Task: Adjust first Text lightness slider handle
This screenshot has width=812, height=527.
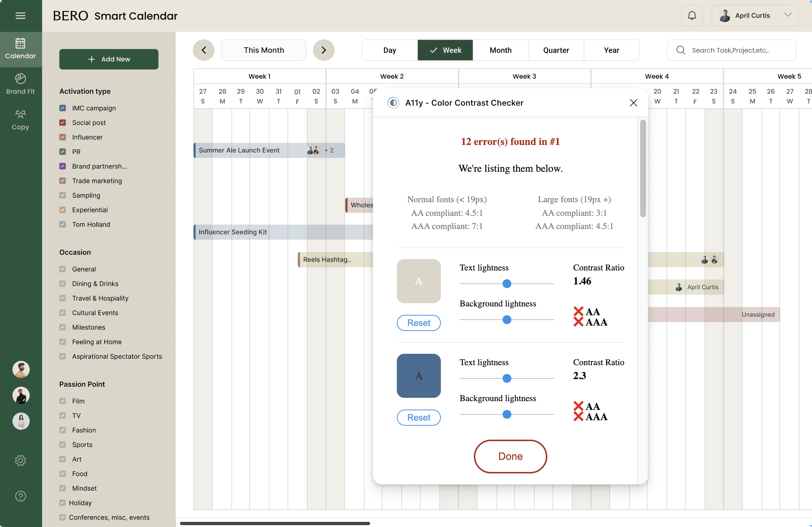Action: coord(507,284)
